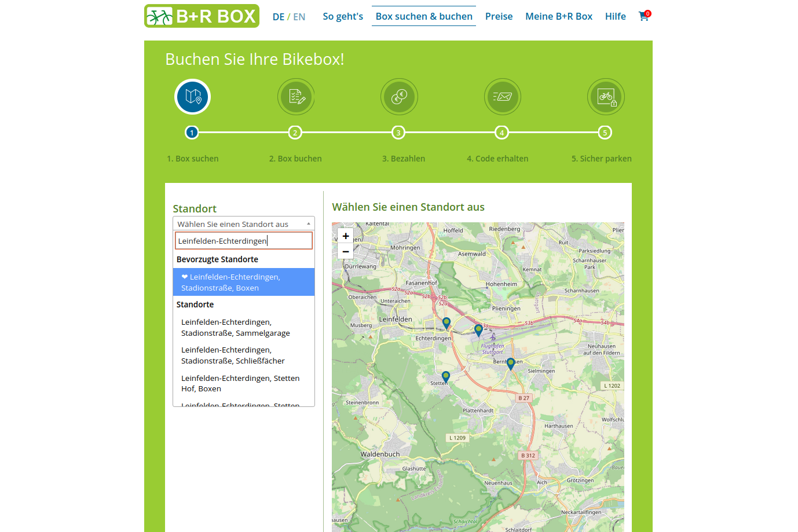798x532 pixels.
Task: Open the Hilfe menu
Action: pos(616,16)
